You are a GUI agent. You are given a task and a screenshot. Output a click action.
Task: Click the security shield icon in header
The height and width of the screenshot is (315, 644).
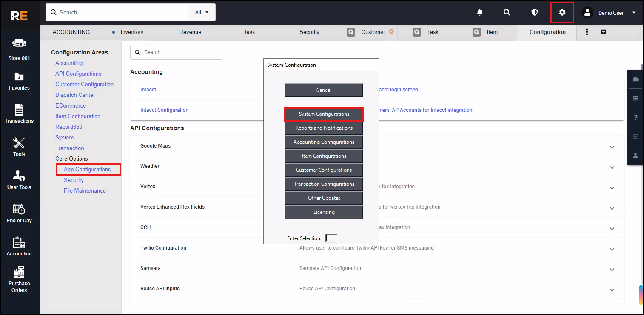coord(535,13)
